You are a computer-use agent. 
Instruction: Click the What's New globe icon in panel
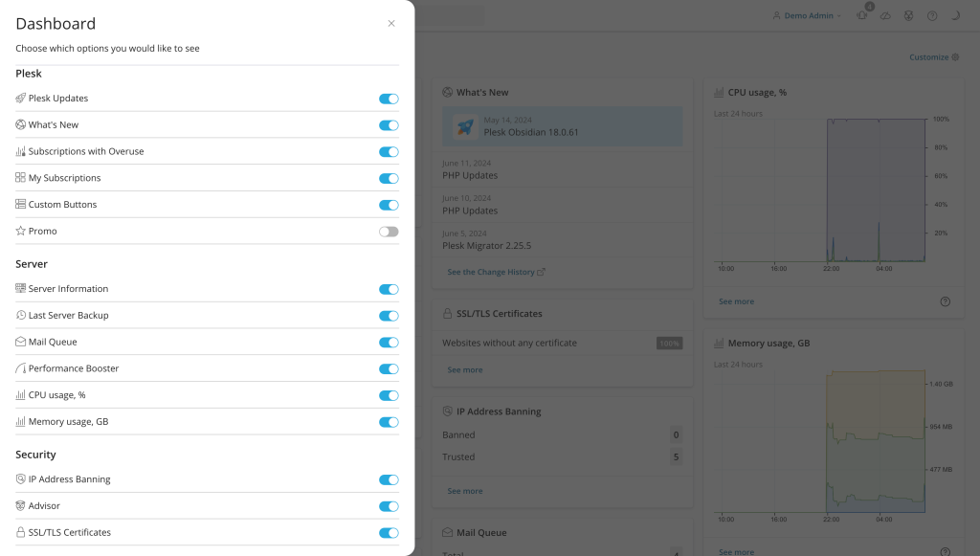click(21, 124)
